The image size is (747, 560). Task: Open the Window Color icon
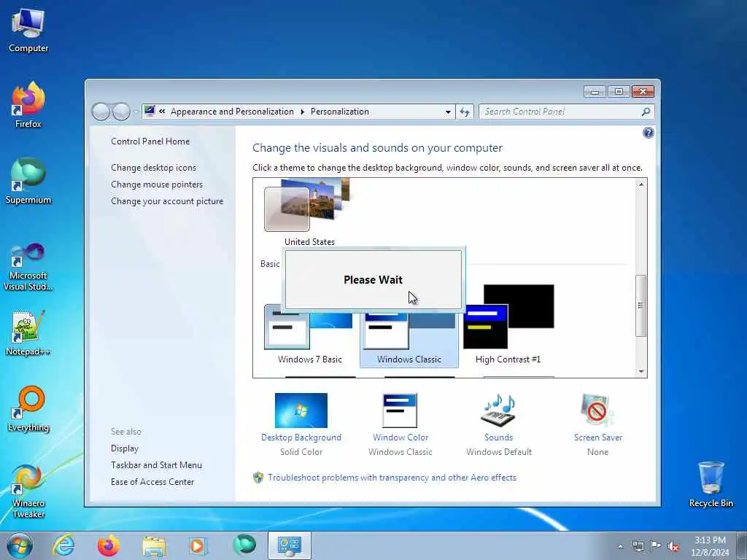click(400, 410)
